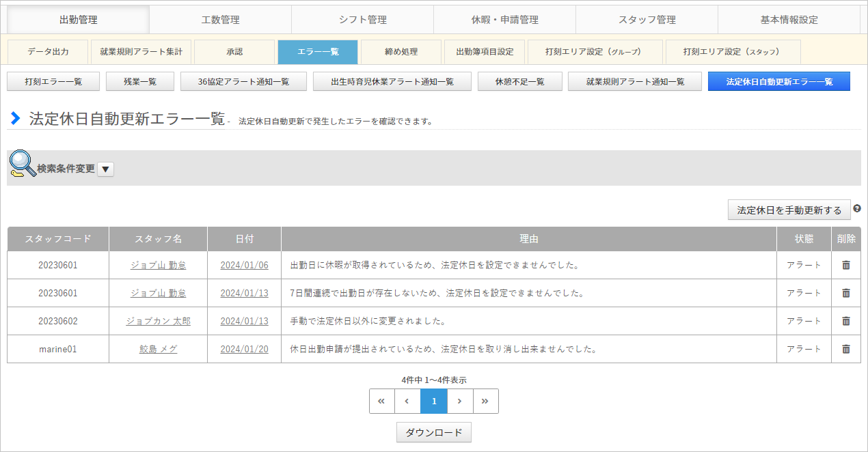Switch to the 締め処理 sub-tab
The image size is (868, 452).
(x=400, y=52)
